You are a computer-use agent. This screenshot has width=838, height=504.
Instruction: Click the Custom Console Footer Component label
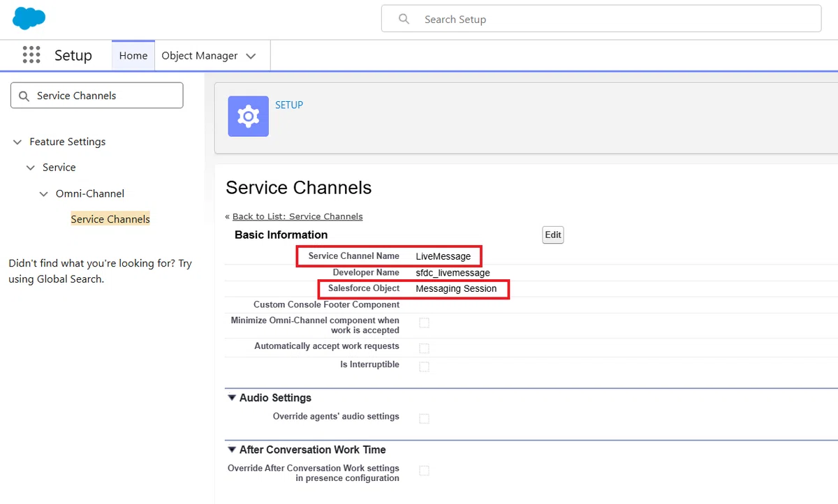point(327,304)
